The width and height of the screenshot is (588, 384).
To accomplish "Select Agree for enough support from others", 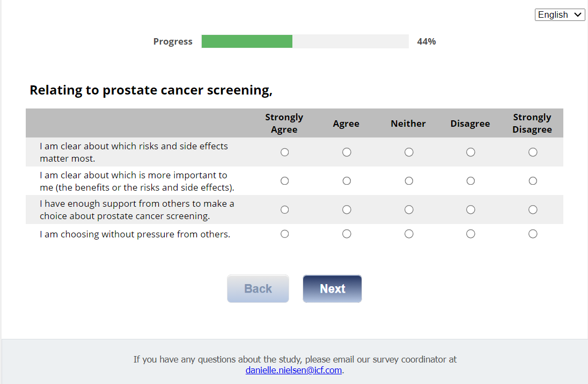I will click(x=347, y=209).
